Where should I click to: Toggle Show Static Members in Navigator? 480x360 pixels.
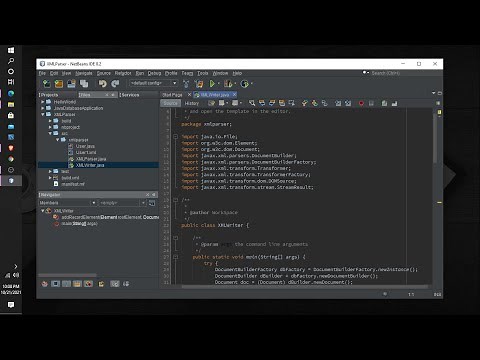pyautogui.click(x=66, y=284)
